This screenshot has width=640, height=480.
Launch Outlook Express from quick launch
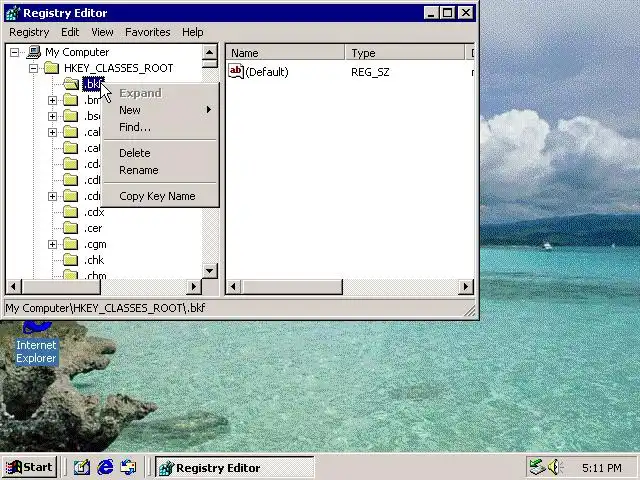[128, 467]
